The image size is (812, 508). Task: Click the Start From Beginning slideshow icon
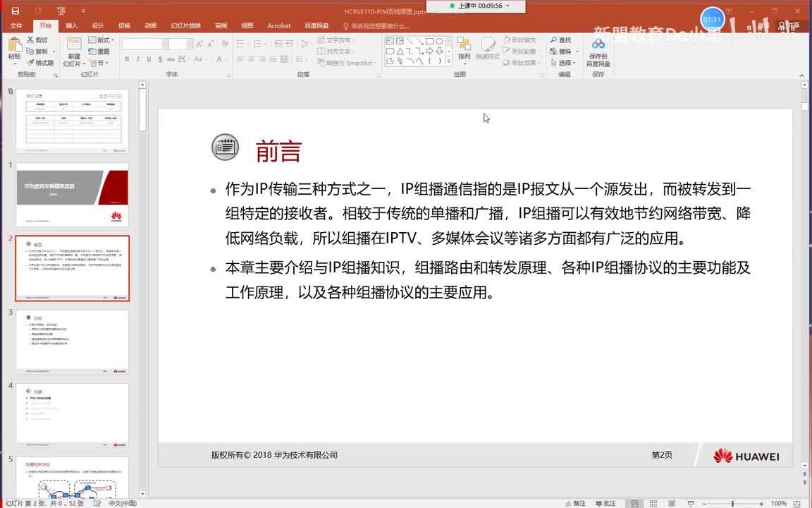pos(61,11)
